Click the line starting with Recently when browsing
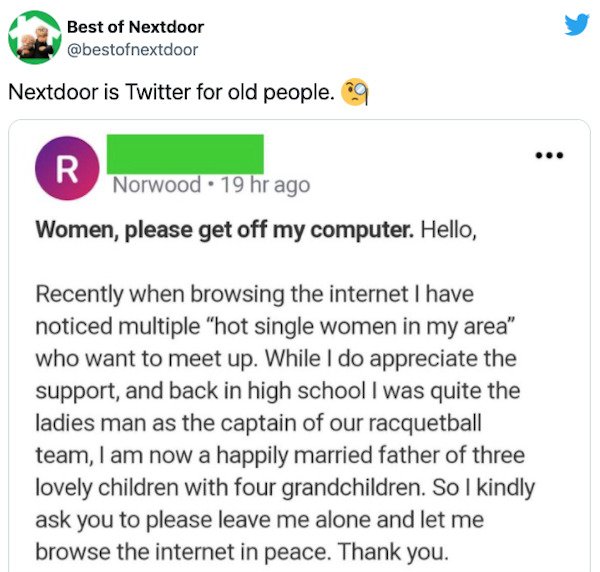 click(x=255, y=295)
